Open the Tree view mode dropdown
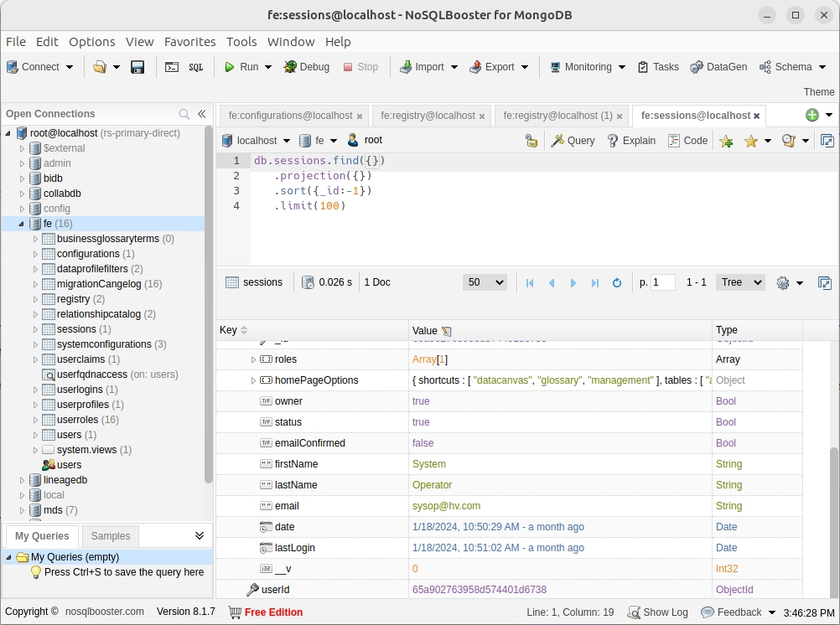Screen dimensions: 840x625 741,282
